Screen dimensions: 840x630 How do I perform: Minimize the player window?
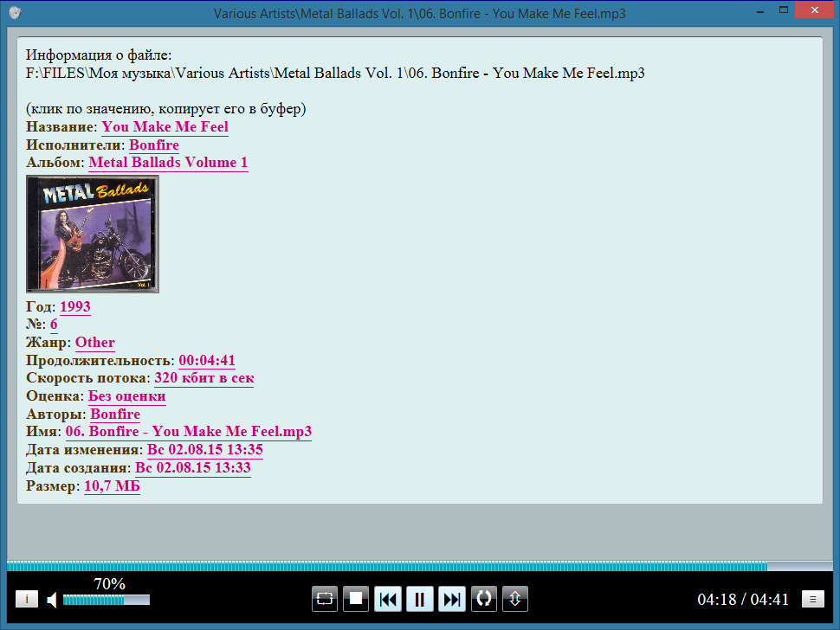coord(759,10)
